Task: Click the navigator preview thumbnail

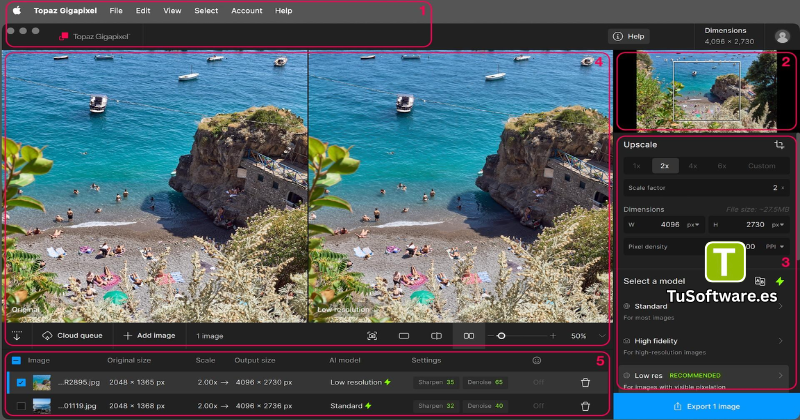Action: (x=707, y=90)
